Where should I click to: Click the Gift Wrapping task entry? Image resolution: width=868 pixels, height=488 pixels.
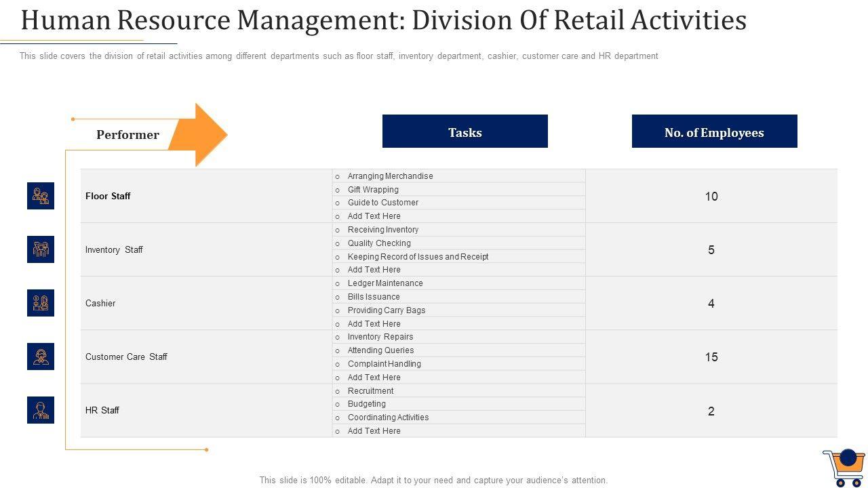373,190
